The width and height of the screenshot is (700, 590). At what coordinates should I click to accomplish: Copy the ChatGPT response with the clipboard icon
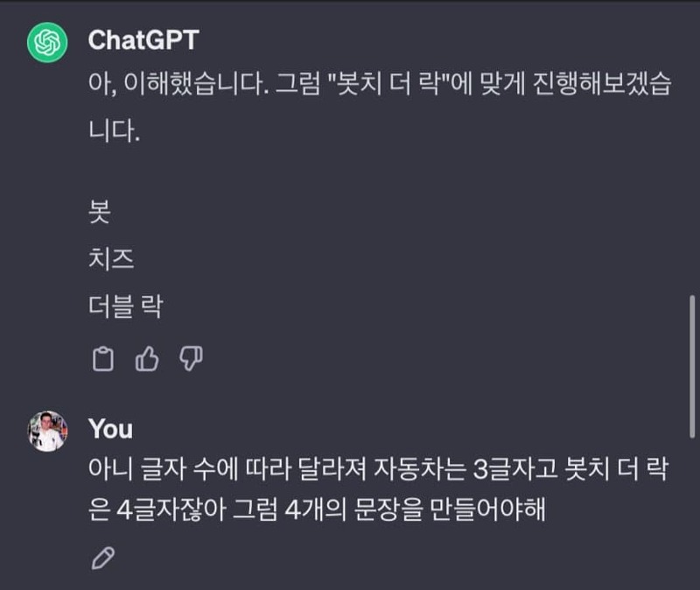103,359
